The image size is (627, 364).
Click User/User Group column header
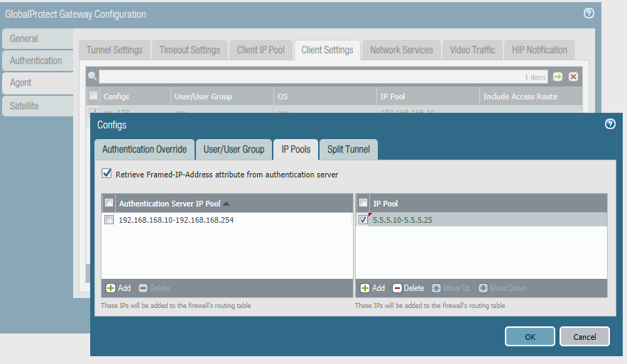pos(222,96)
